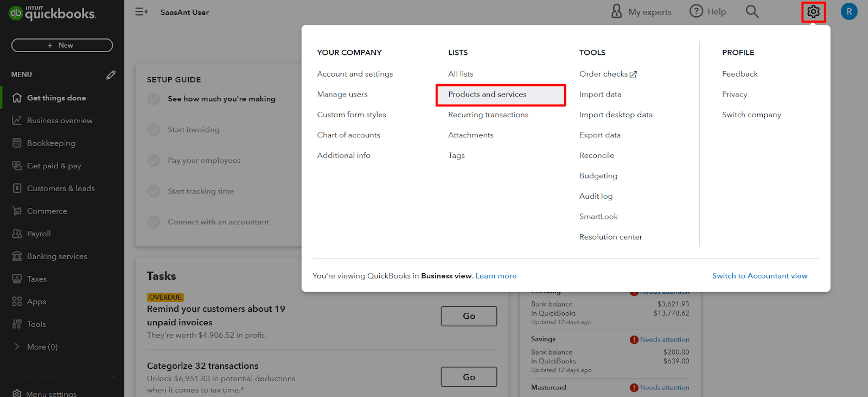The image size is (868, 397).
Task: Open Custom form styles
Action: [x=352, y=115]
